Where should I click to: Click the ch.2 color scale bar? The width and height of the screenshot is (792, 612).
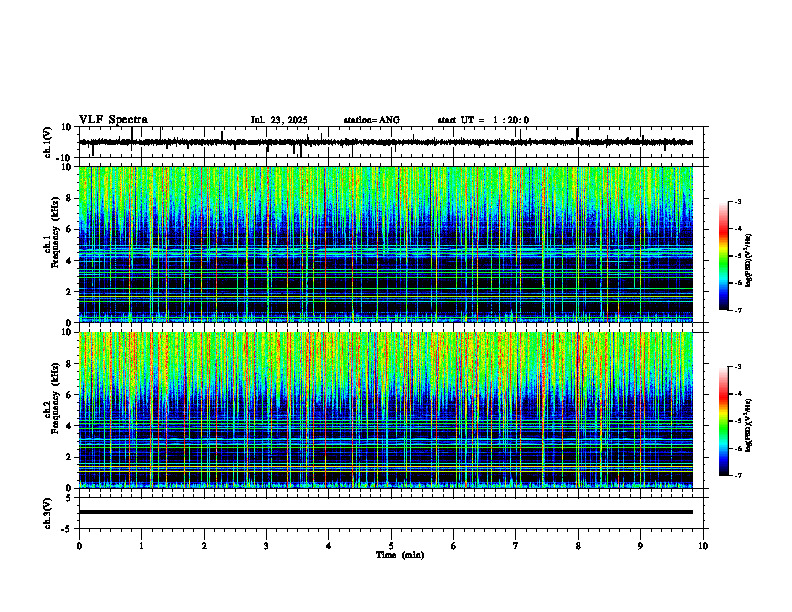(723, 421)
